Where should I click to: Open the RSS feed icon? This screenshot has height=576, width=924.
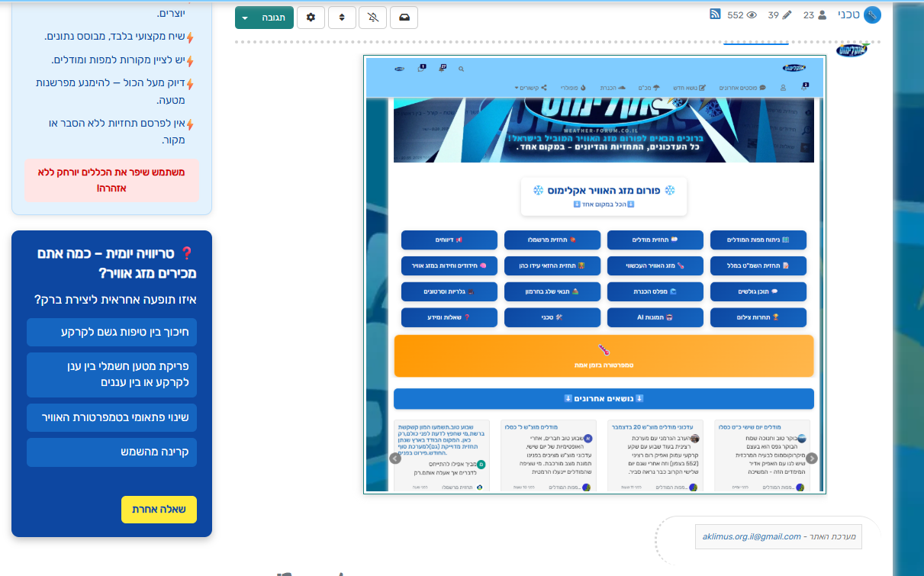coord(715,14)
